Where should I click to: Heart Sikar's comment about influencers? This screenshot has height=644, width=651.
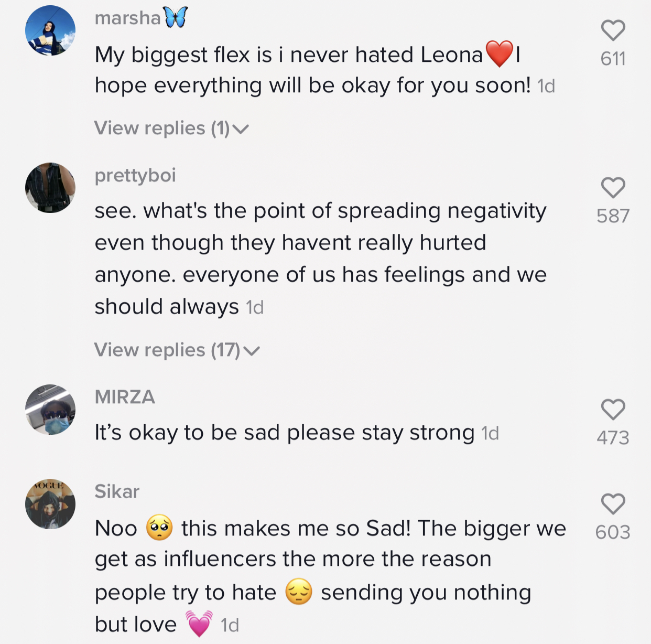[613, 504]
